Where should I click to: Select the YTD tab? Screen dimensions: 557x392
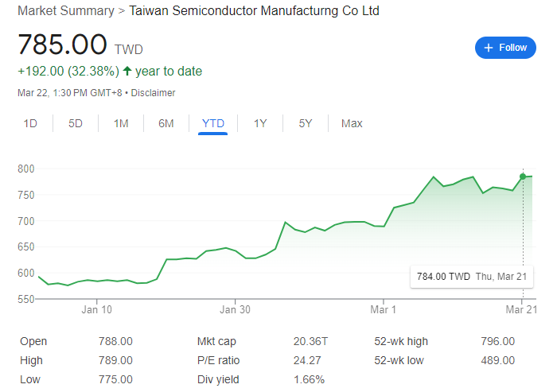[x=212, y=123]
